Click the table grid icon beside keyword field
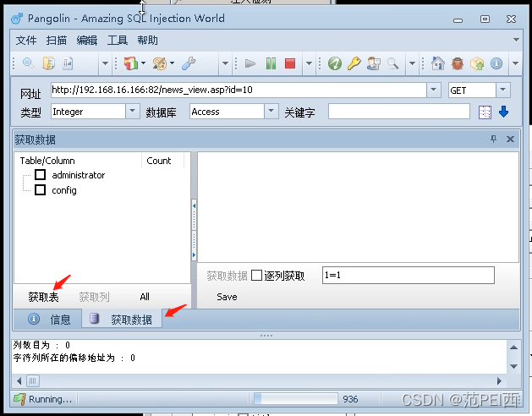The width and height of the screenshot is (532, 416). tap(485, 112)
